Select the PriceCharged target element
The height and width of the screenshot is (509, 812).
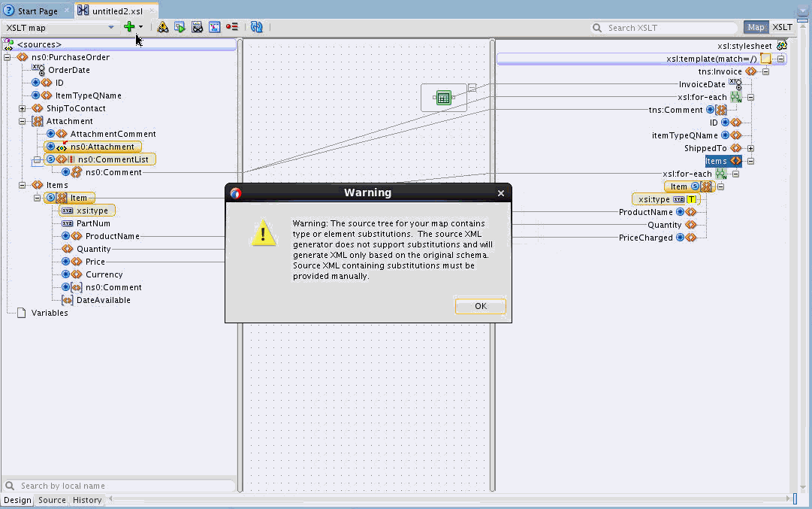coord(646,238)
